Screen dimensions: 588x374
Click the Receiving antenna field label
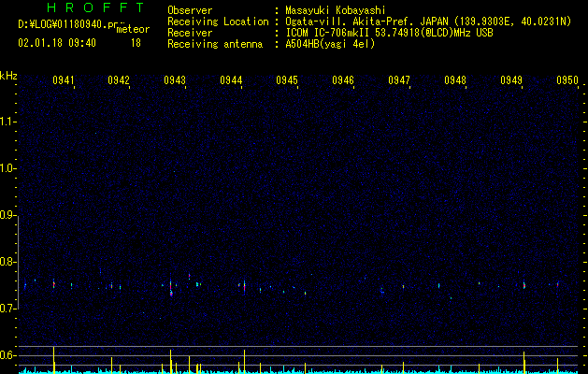(215, 44)
